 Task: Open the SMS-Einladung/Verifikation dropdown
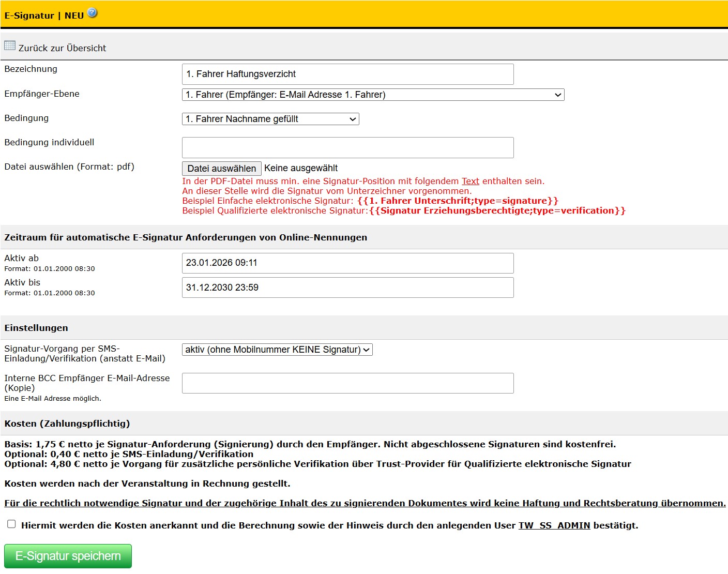[277, 350]
